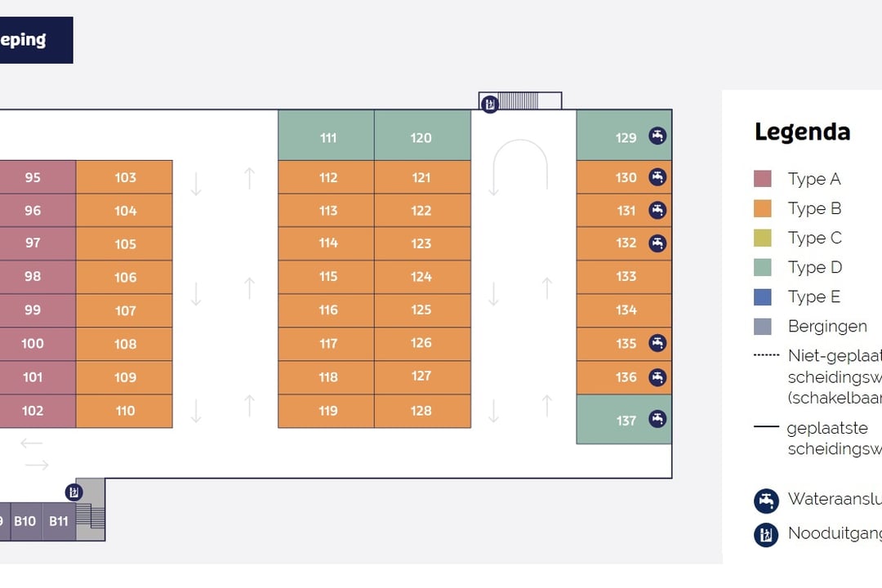Screen dimensions: 882x588
Task: Click the water tap icon on spot 137
Action: point(657,419)
